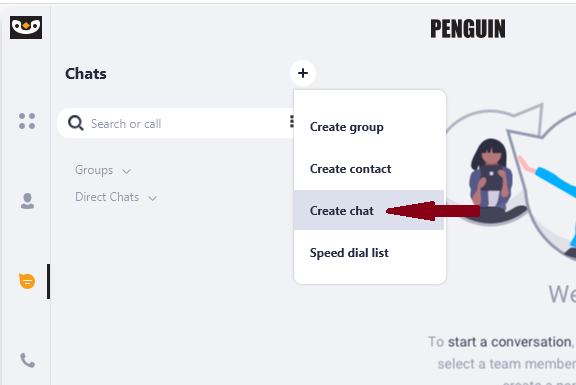The image size is (576, 385).
Task: Click the PENGUIN title text
Action: pos(468,29)
